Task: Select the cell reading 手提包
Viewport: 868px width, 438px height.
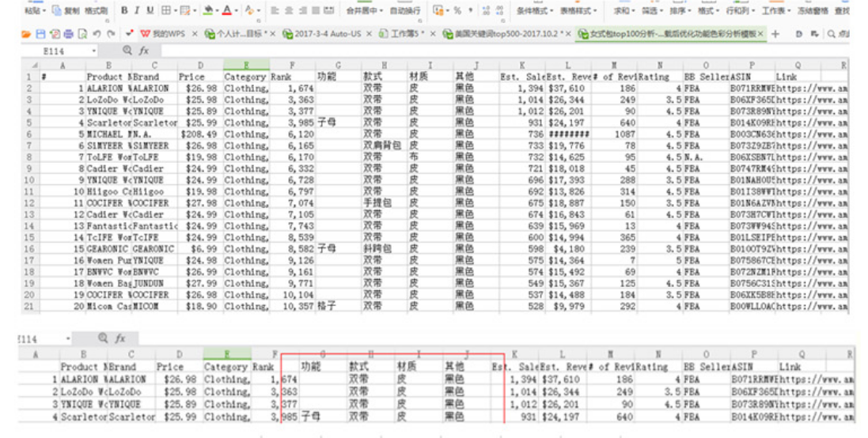Action: (385, 203)
